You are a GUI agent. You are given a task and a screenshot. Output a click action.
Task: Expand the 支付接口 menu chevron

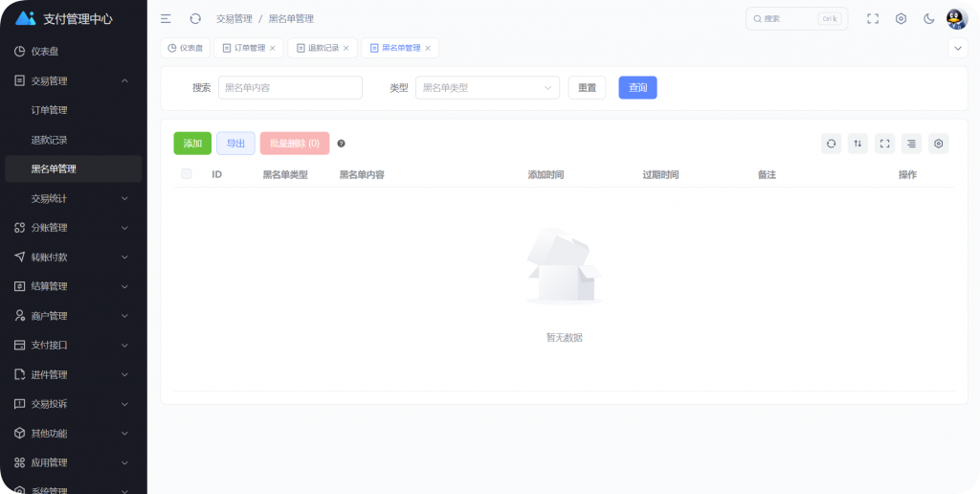tap(124, 346)
